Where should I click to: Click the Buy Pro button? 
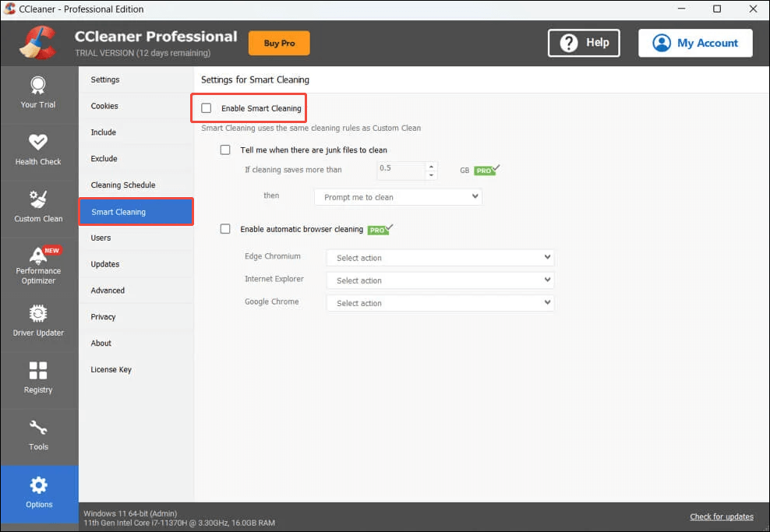[279, 43]
